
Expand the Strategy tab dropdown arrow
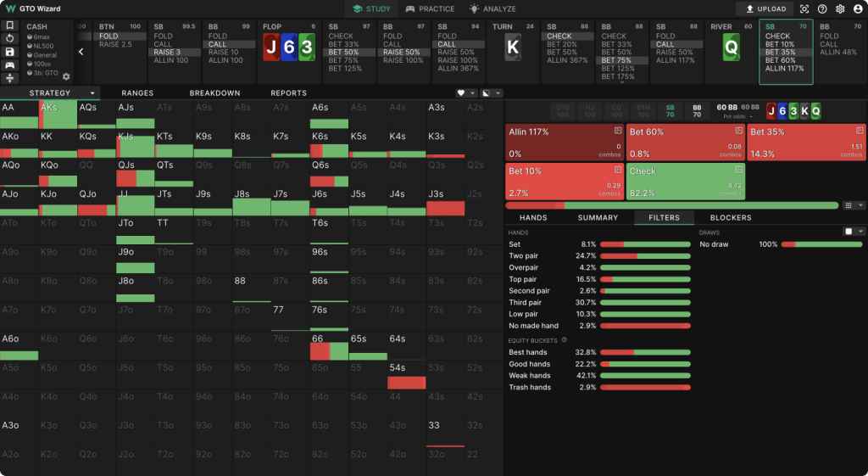(x=92, y=93)
